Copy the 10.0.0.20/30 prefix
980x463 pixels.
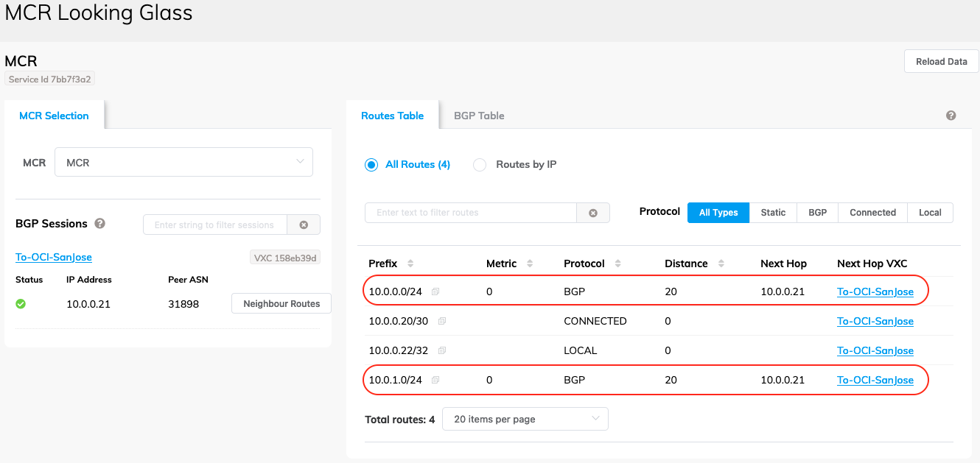(x=442, y=322)
